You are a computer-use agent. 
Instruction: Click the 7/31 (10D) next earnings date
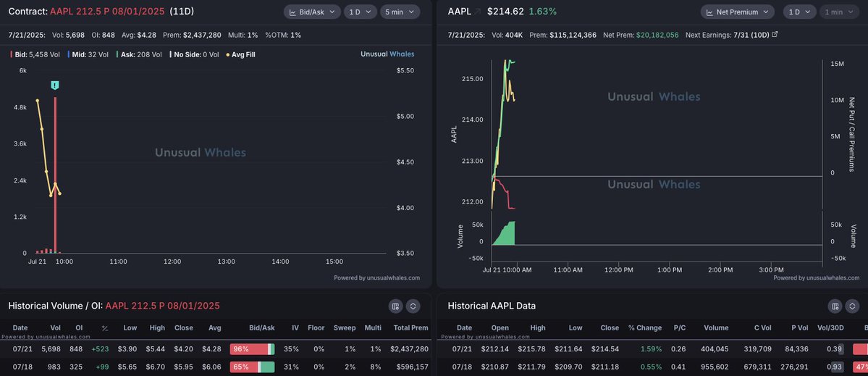(x=751, y=34)
